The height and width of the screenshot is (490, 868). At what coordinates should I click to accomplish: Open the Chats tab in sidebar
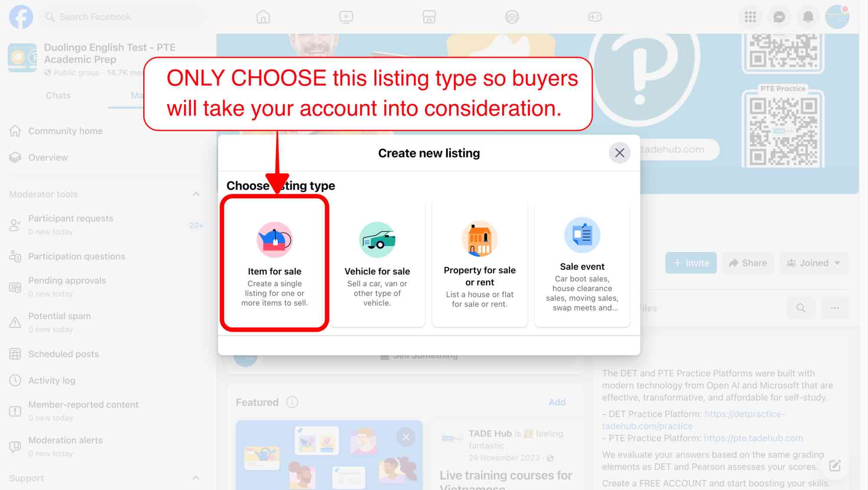58,95
